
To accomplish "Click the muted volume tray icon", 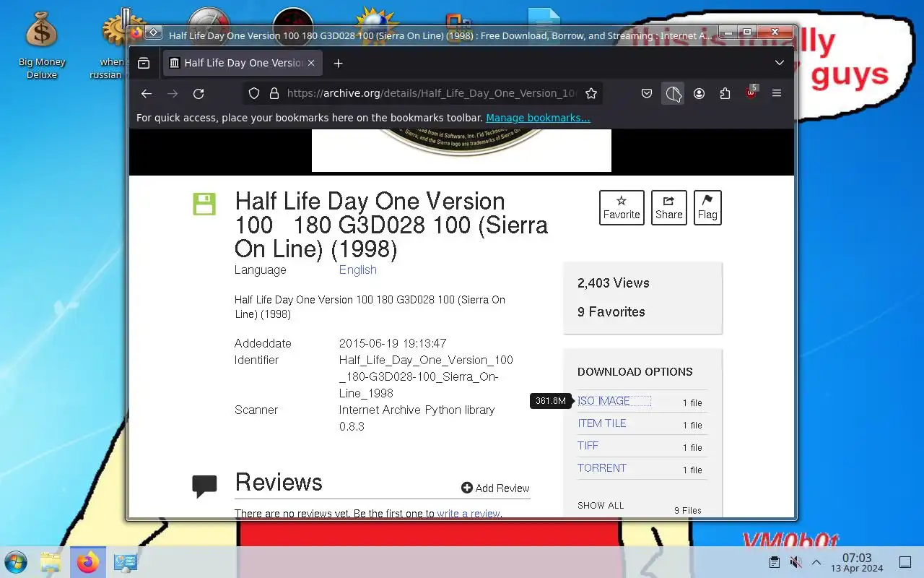I will click(796, 562).
